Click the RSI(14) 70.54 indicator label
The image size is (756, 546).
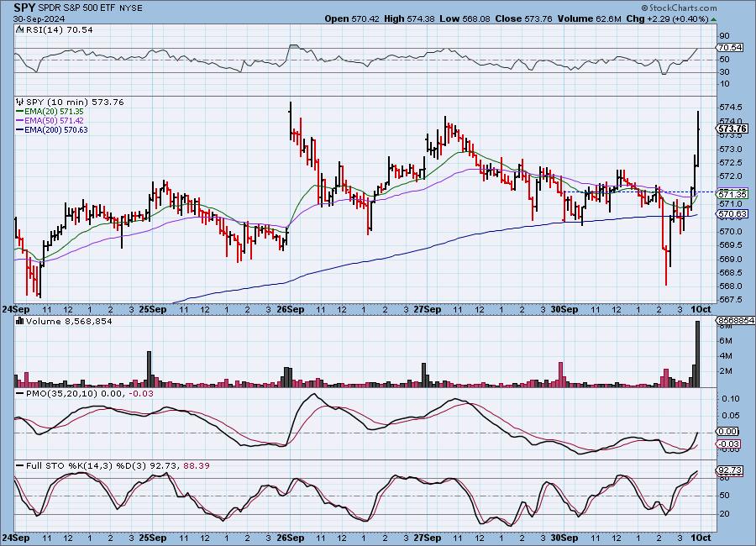pos(60,29)
